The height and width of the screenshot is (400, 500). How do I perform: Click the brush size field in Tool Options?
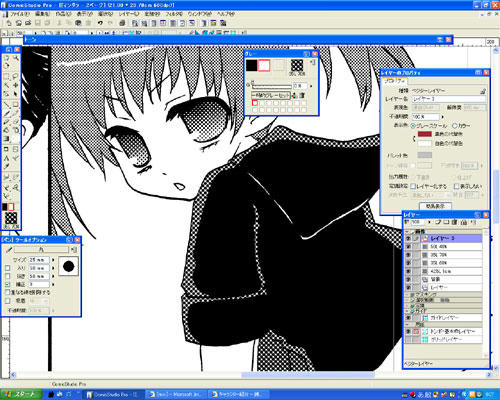(39, 260)
